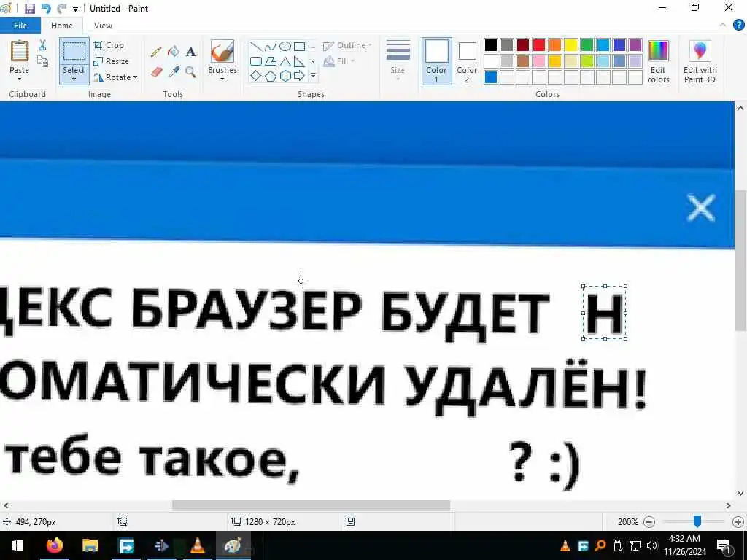Click the volume speaker tray icon
The image size is (747, 560).
pyautogui.click(x=651, y=545)
